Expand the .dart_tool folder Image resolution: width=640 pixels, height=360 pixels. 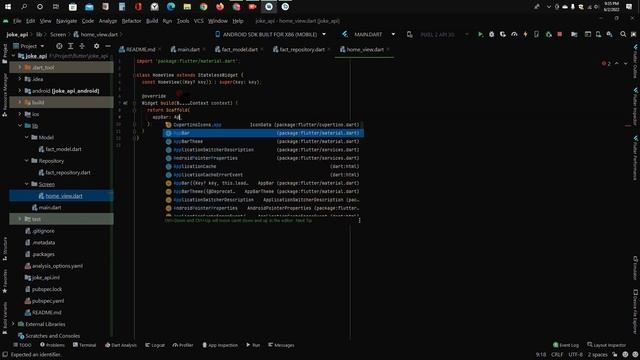click(20, 67)
